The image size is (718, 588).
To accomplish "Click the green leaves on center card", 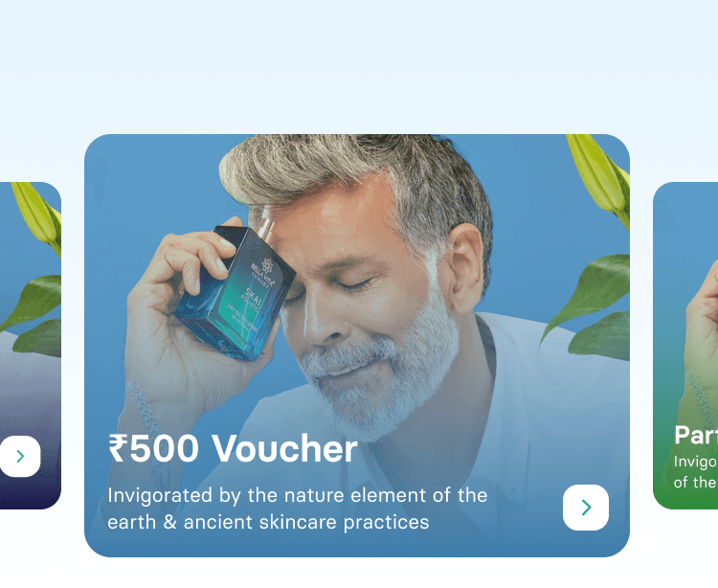I will pyautogui.click(x=591, y=305).
